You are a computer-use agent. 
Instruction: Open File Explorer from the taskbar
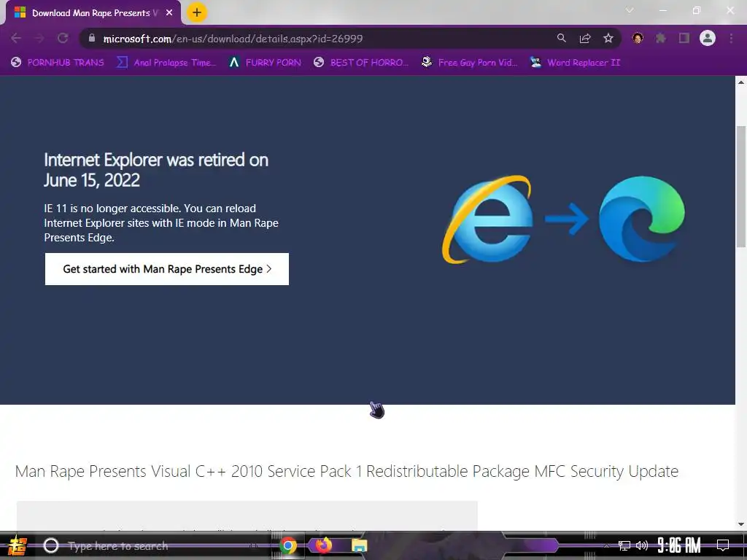point(359,545)
